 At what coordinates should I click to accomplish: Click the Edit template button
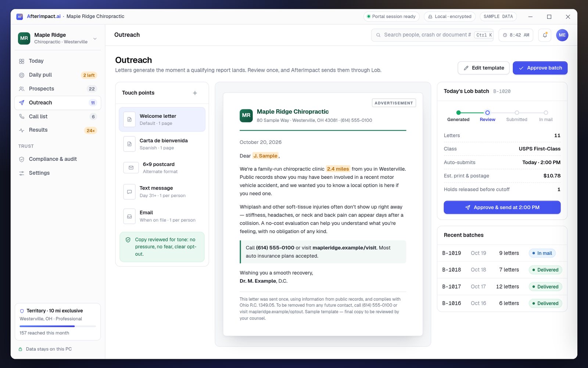coord(483,68)
